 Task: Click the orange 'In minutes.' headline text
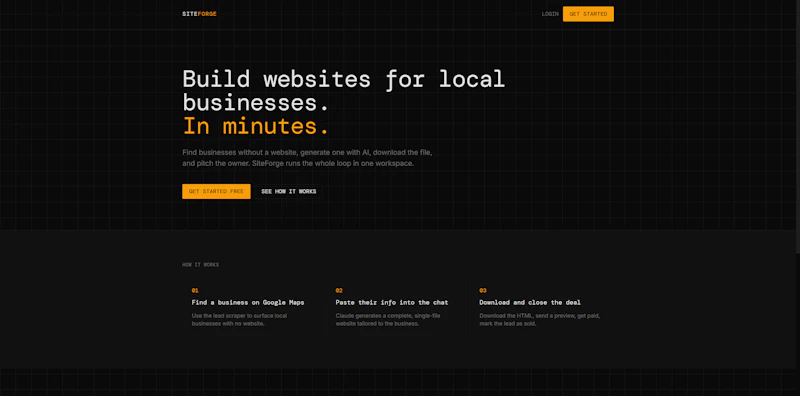point(256,126)
